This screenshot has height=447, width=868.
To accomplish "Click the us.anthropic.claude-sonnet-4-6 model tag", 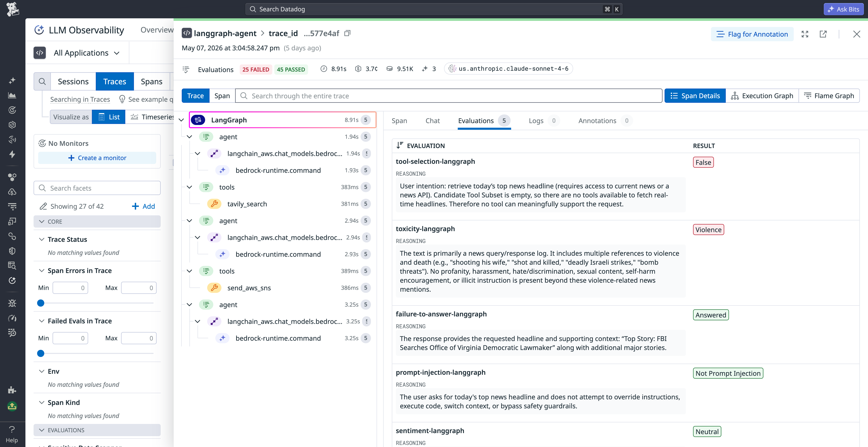I will pos(508,69).
